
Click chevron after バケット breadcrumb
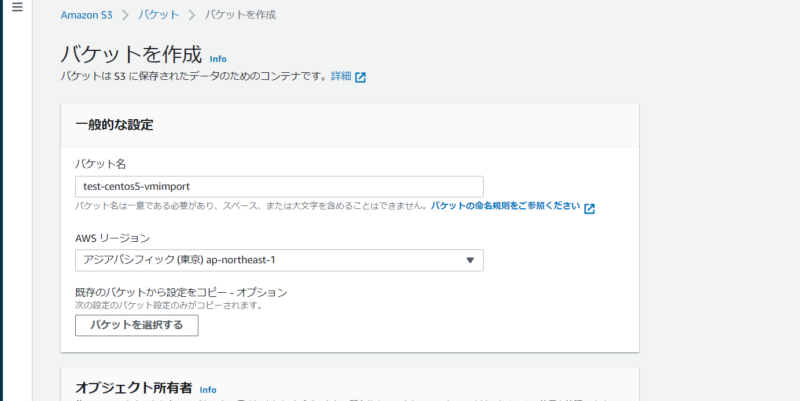192,15
